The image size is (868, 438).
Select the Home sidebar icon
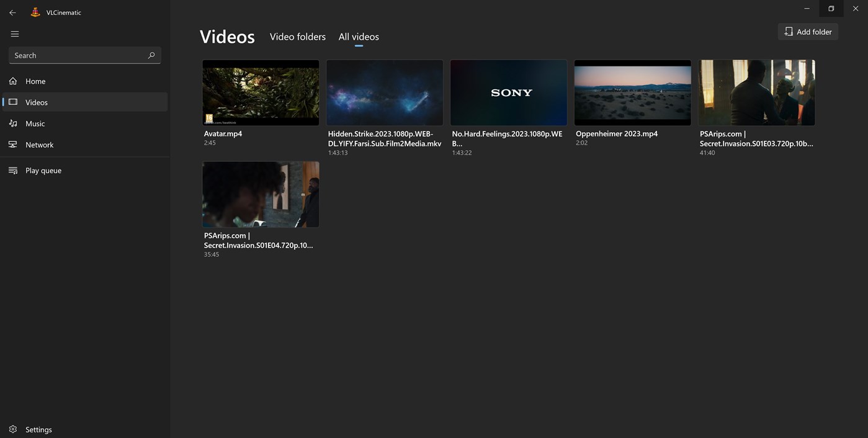point(13,81)
